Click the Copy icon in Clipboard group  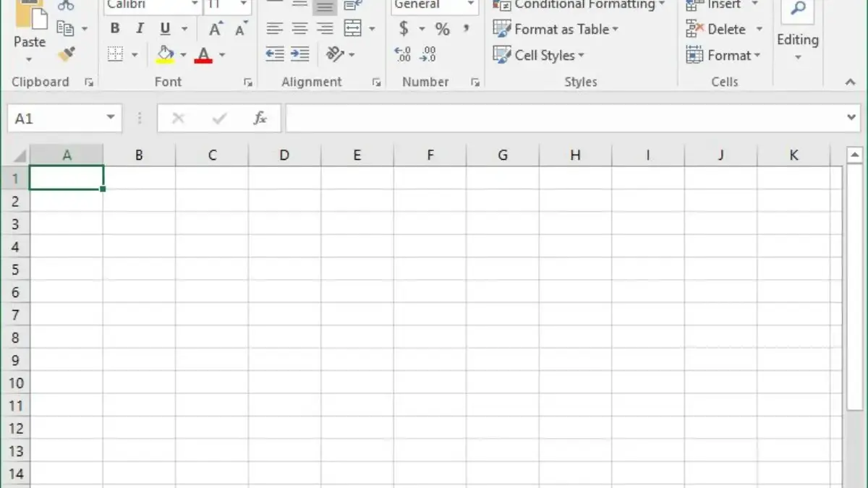click(66, 29)
